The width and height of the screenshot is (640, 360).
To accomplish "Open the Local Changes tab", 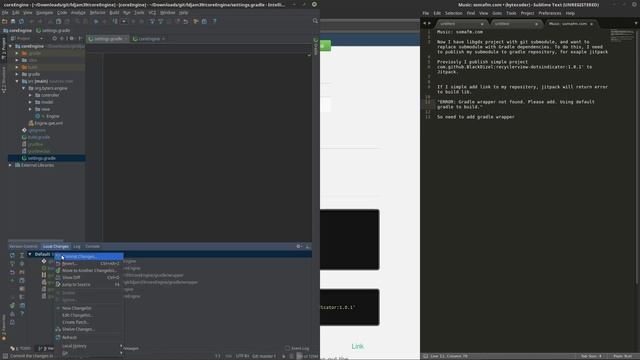I will pyautogui.click(x=56, y=247).
